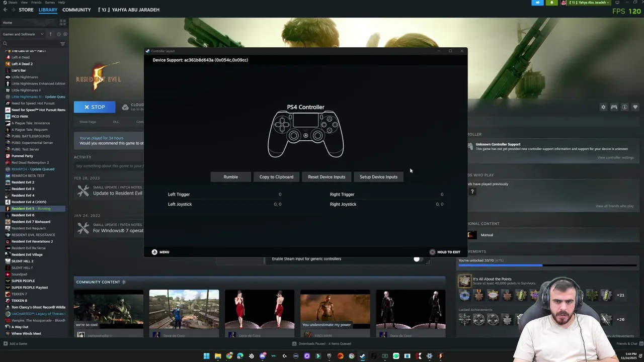Select TEKKEN 8 in library
644x362 pixels.
pos(19,301)
